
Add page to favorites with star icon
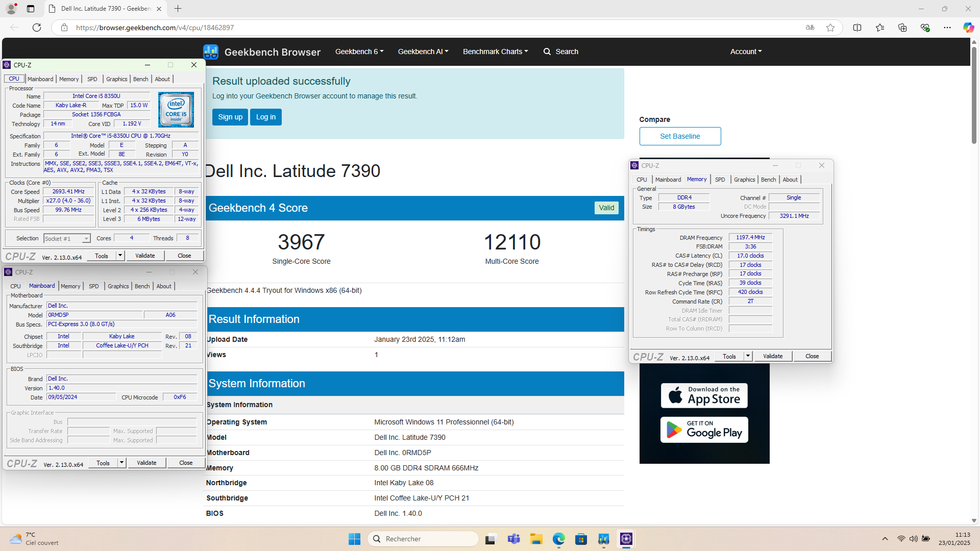pos(830,28)
